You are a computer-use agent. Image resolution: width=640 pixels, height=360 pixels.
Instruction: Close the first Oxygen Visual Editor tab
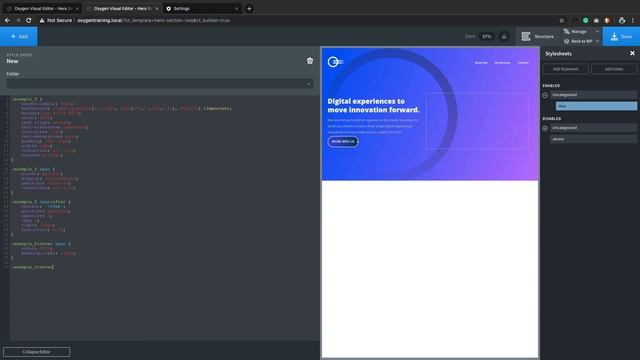(x=77, y=9)
